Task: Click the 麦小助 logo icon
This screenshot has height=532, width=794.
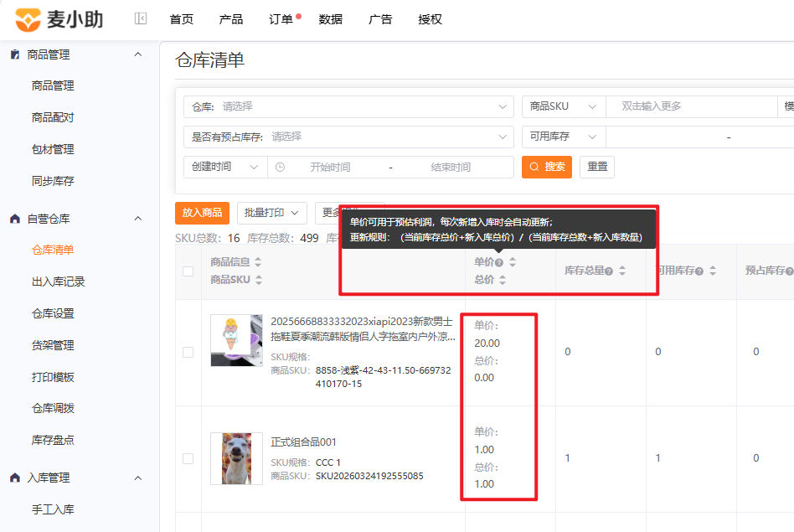Action: pyautogui.click(x=28, y=19)
